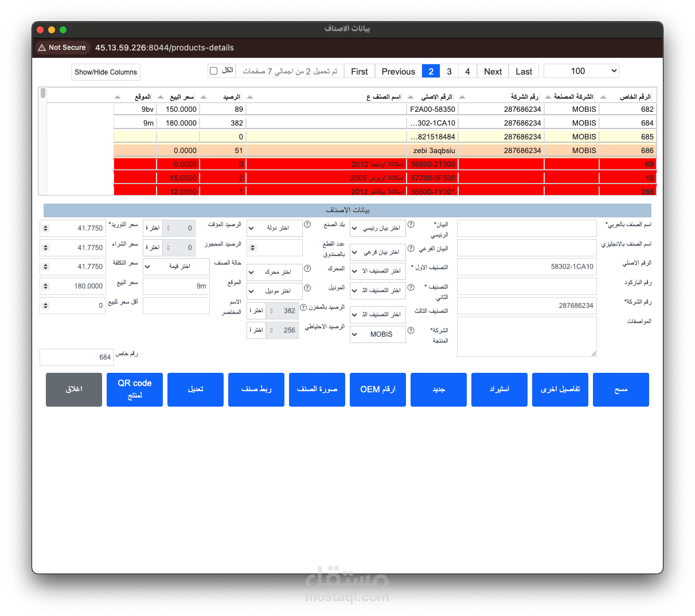Open اختر محرك engine dropdown

[x=275, y=272]
